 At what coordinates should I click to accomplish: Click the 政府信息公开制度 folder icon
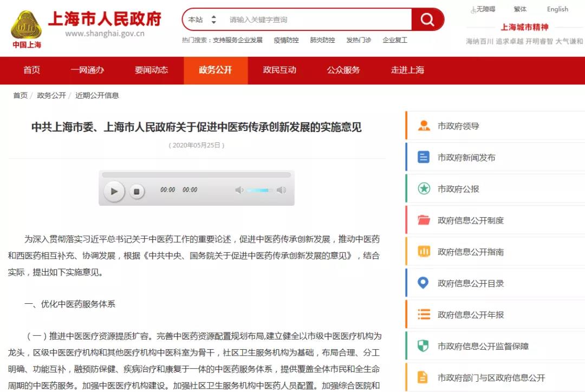(424, 220)
